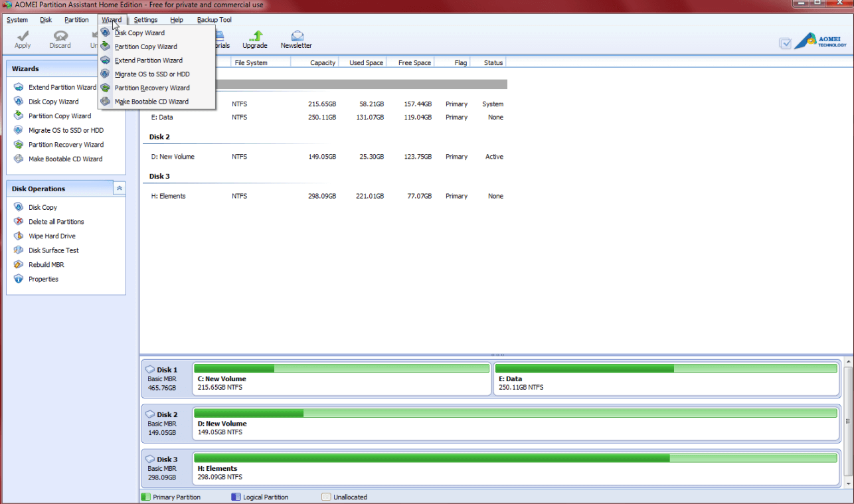The image size is (854, 504).
Task: Open the Newsletter toolbar icon
Action: (296, 36)
